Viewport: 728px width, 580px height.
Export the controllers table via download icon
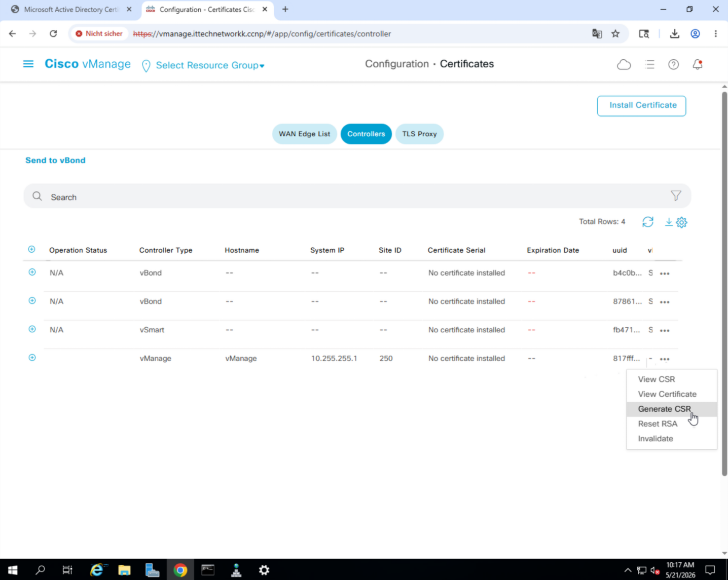tap(669, 222)
